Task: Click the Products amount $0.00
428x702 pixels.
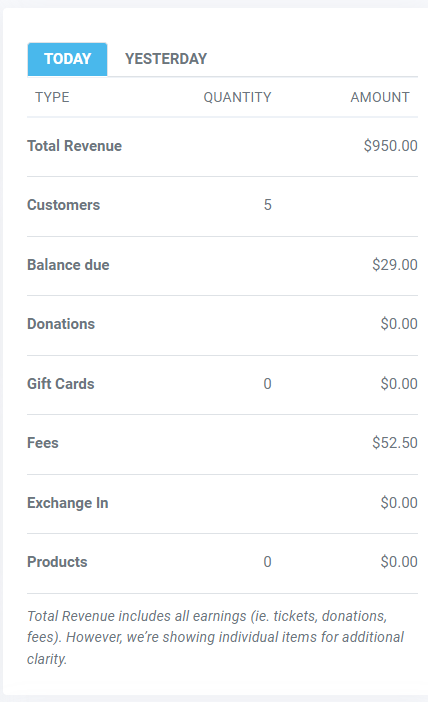Action: click(x=399, y=562)
